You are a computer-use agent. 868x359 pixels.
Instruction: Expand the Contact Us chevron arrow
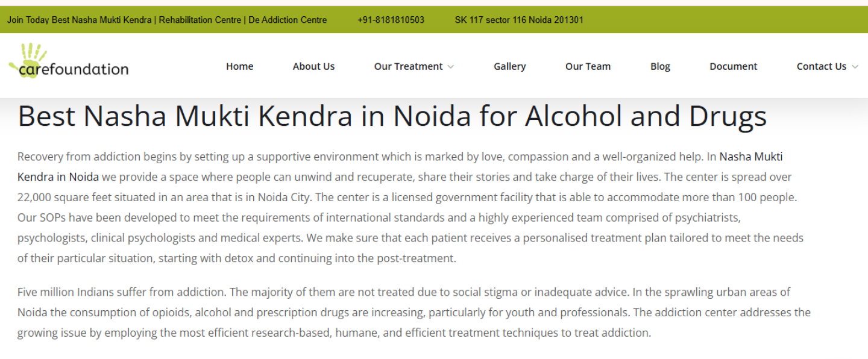[855, 67]
